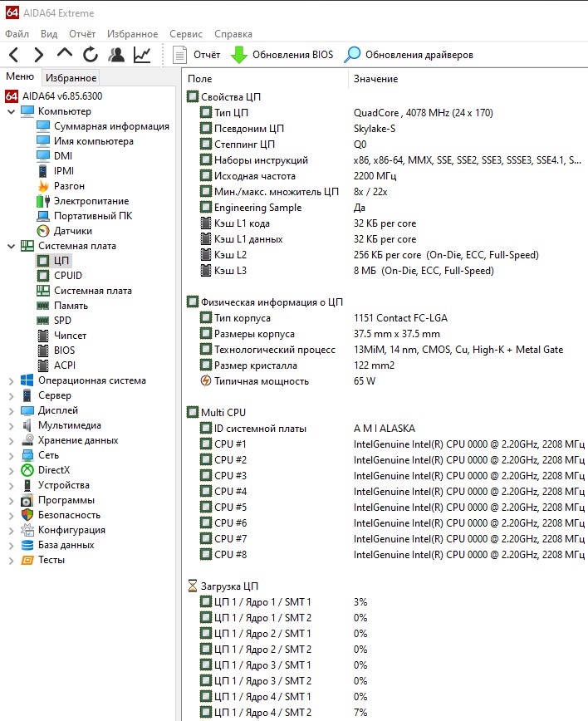This screenshot has height=721, width=588.
Task: Expand the Дисплей tree node
Action: click(12, 410)
